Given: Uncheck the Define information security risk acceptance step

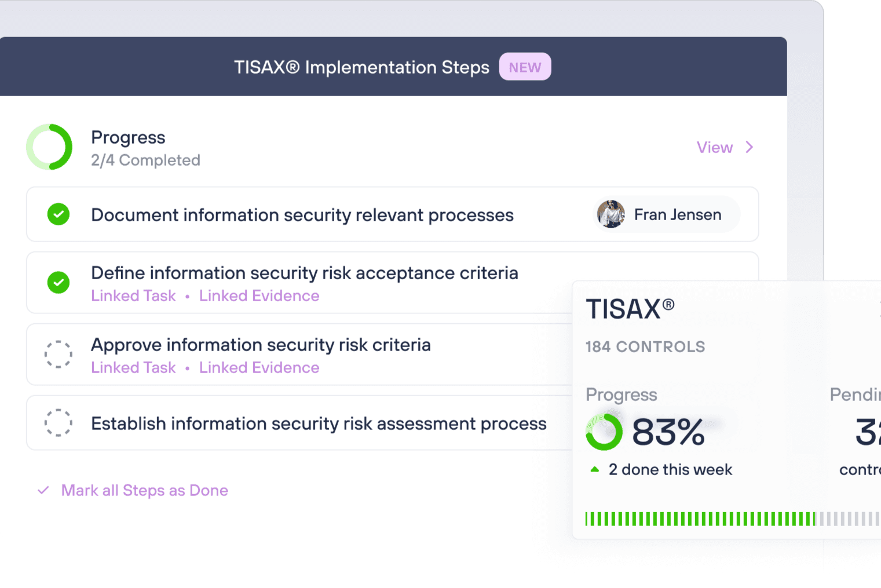Looking at the screenshot, I should coord(59,283).
